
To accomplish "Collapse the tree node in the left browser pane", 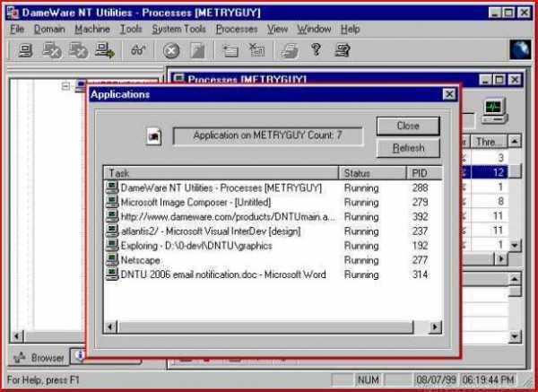I will click(x=65, y=86).
